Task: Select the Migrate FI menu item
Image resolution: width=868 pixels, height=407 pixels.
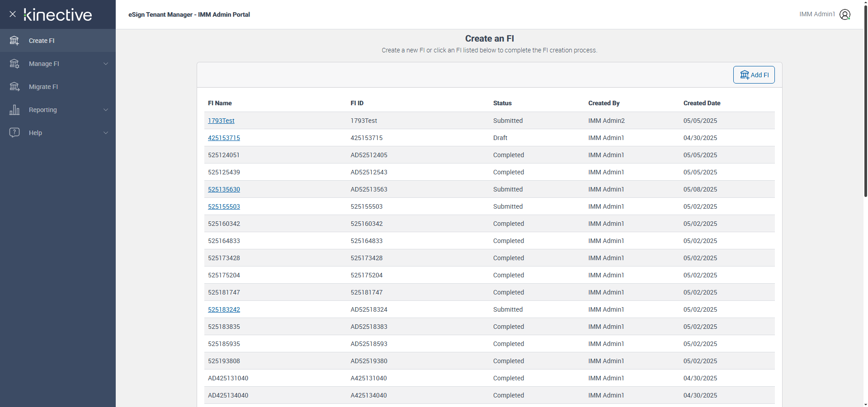Action: (x=43, y=87)
